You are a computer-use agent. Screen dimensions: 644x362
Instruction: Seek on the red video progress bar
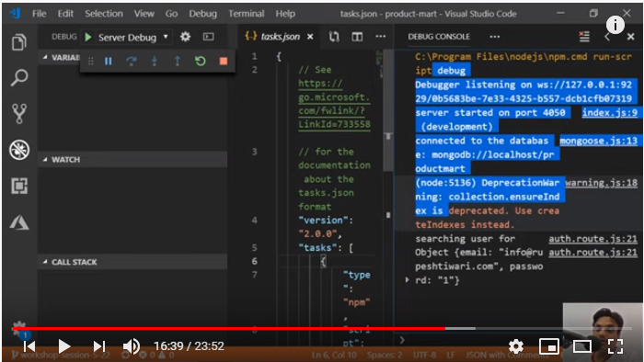pos(229,328)
